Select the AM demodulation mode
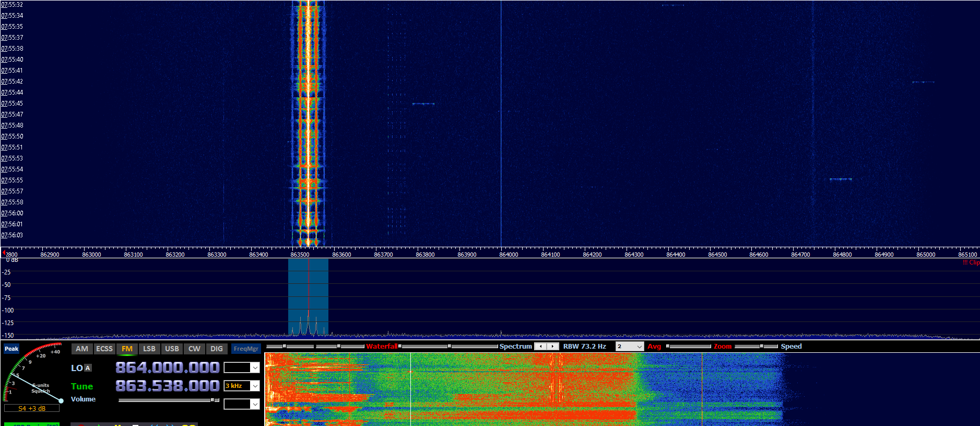 82,349
